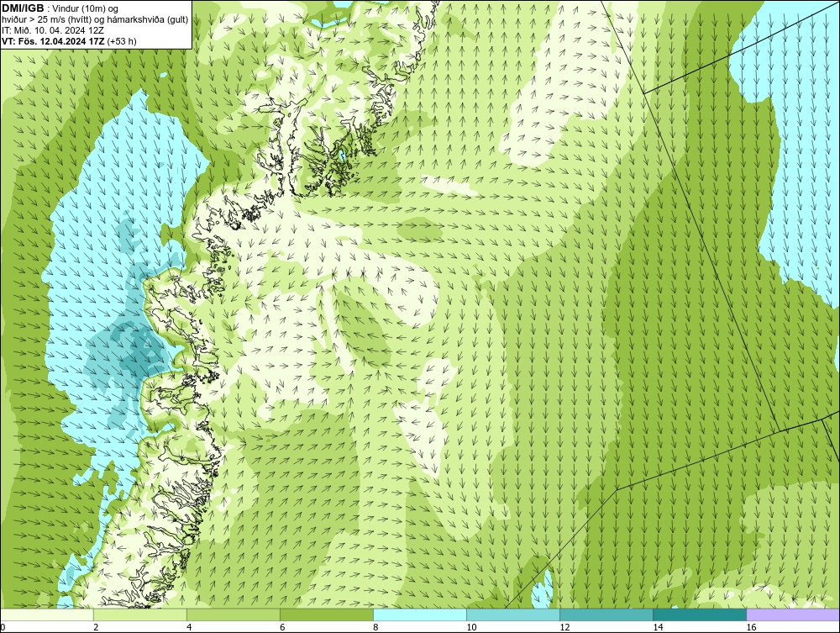
Task: Click the lavender legend swatch above 16 m/s
Action: (793, 615)
